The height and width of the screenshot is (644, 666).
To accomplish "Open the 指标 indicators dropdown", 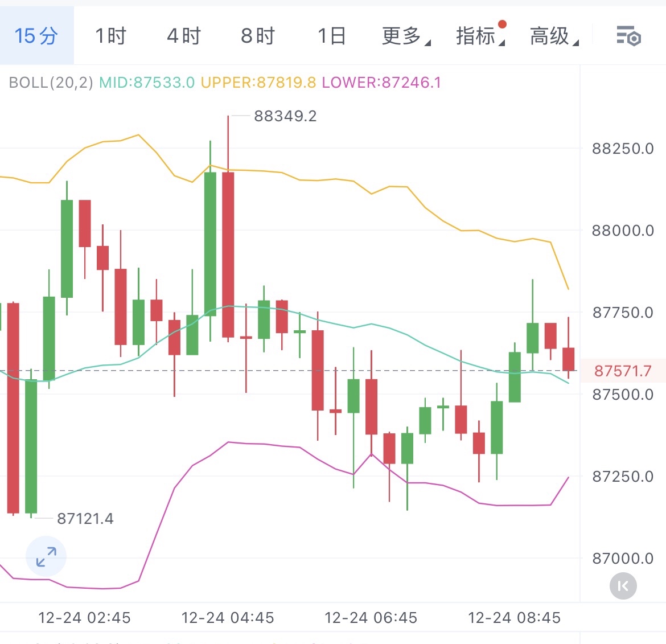I will pyautogui.click(x=479, y=36).
